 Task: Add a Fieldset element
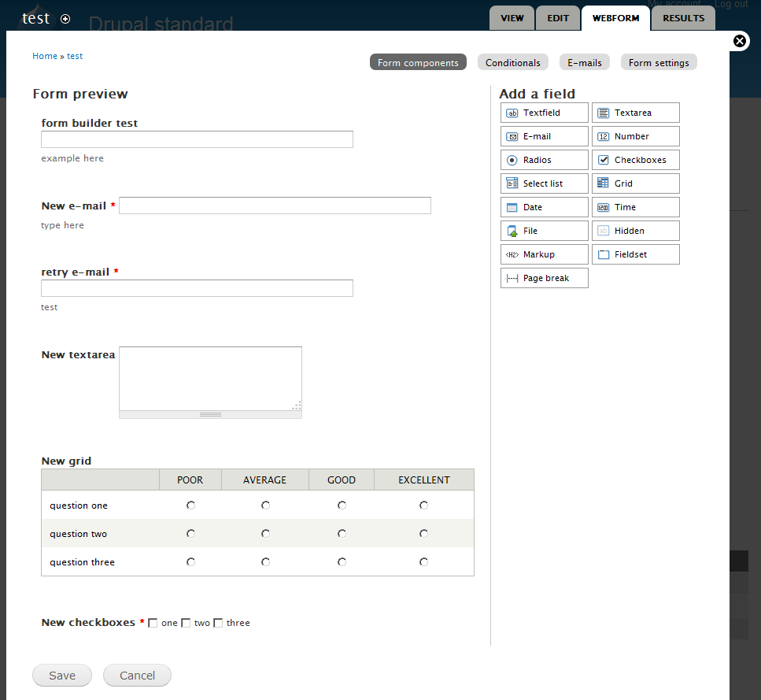[635, 254]
